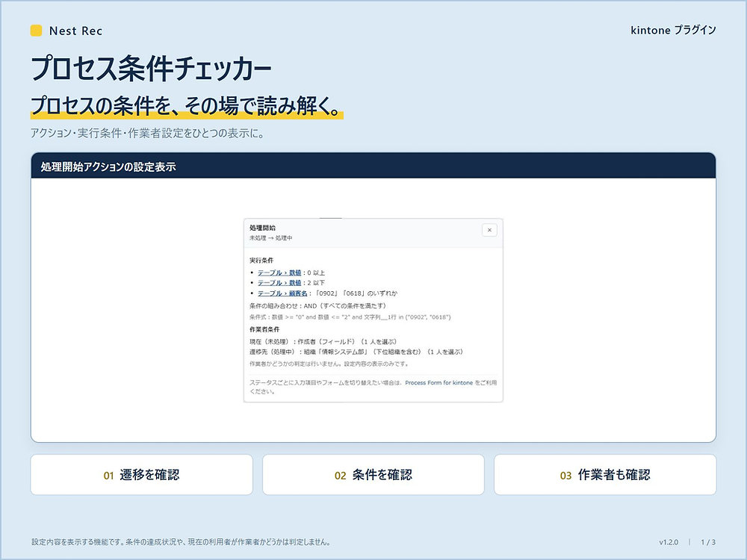This screenshot has height=560, width=747.
Task: Click the 遷移先（処理中）：組織 line
Action: click(x=356, y=352)
